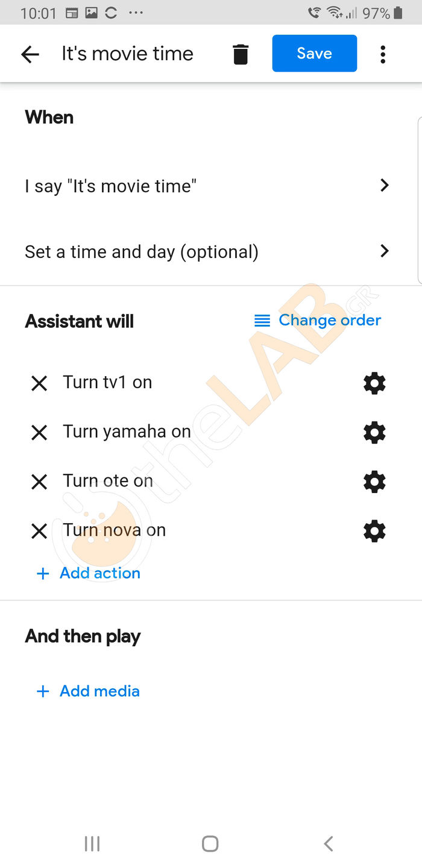Remove the Turn yamaha on action
The image size is (422, 868).
pos(39,433)
